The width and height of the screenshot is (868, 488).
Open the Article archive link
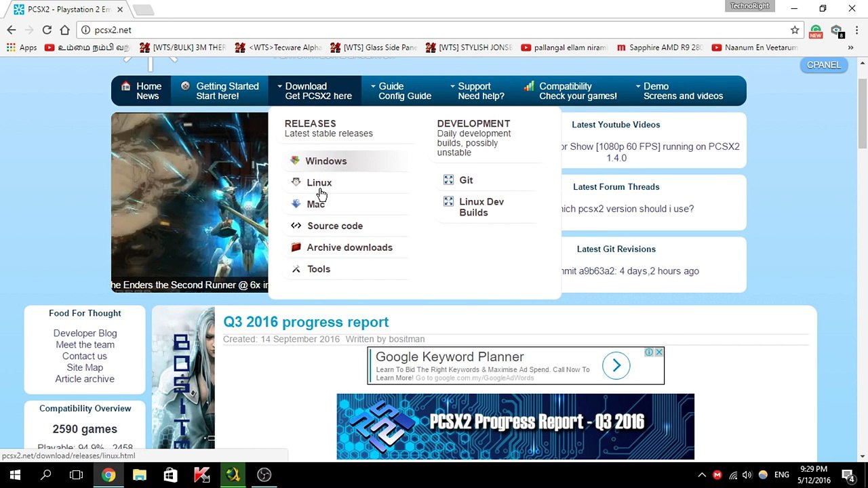(x=85, y=379)
